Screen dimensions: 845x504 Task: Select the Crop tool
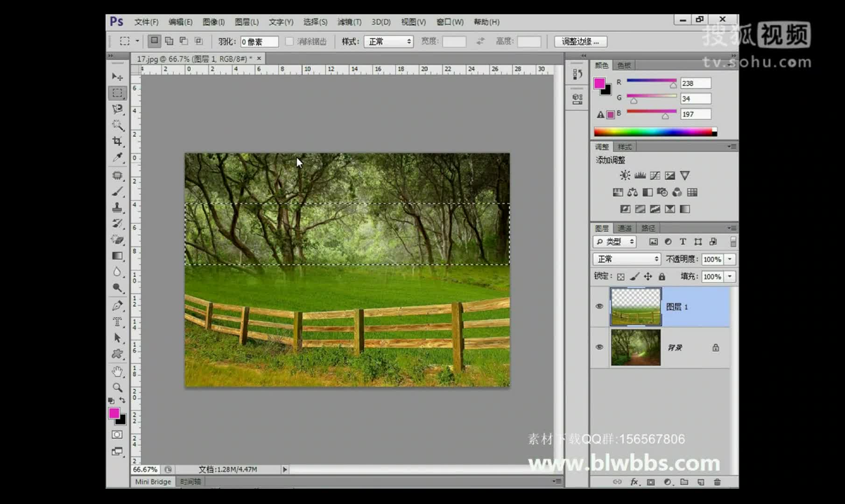(117, 141)
